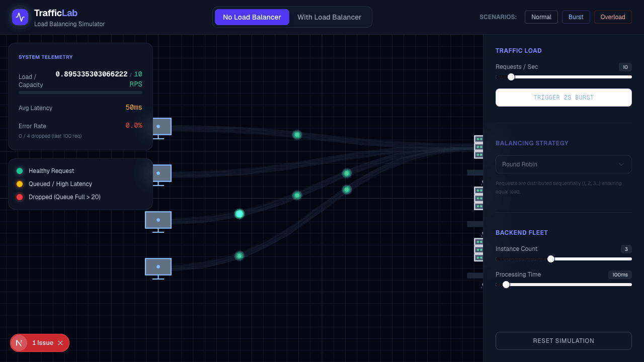Click the 100ms processing time badge
644x362 pixels.
click(x=620, y=275)
